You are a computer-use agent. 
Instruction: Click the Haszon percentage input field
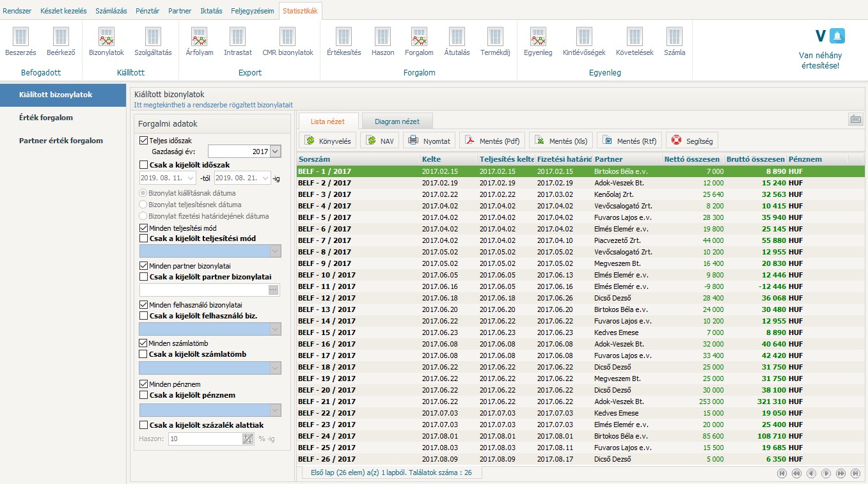click(205, 439)
